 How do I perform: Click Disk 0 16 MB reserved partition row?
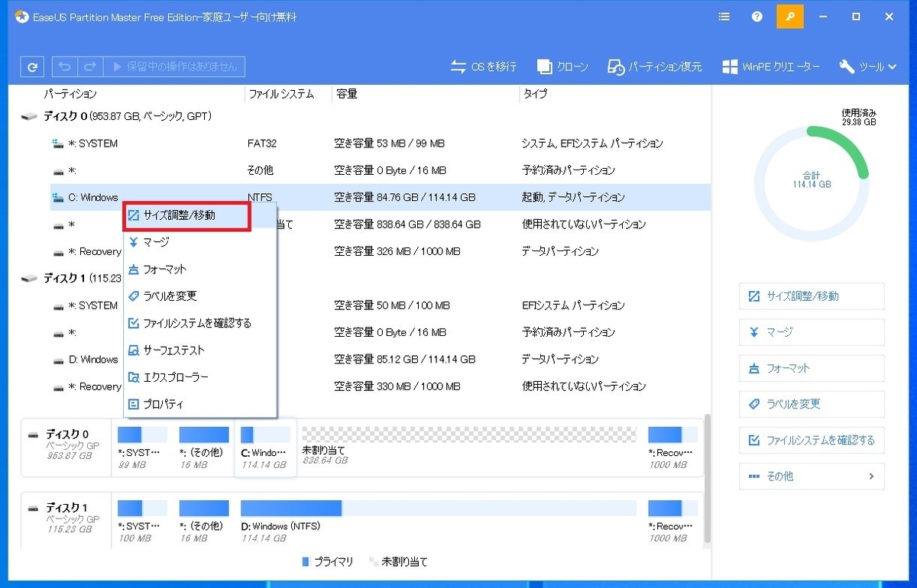tap(380, 170)
